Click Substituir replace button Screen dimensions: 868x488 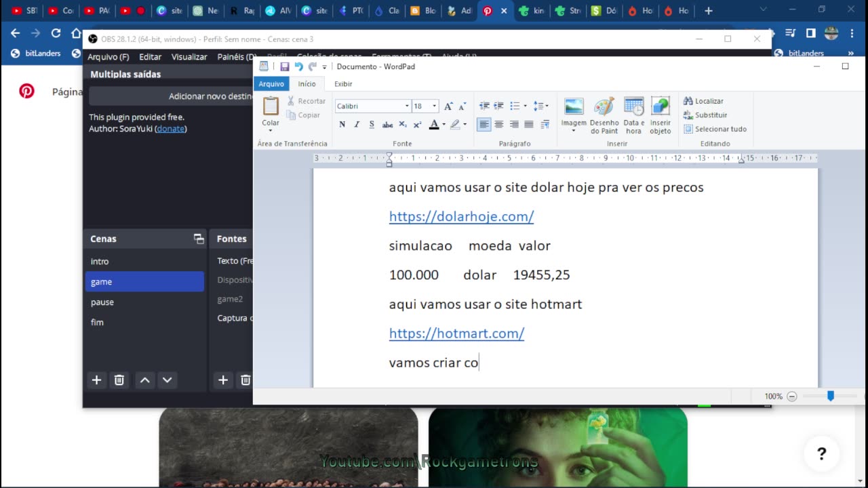pyautogui.click(x=705, y=115)
